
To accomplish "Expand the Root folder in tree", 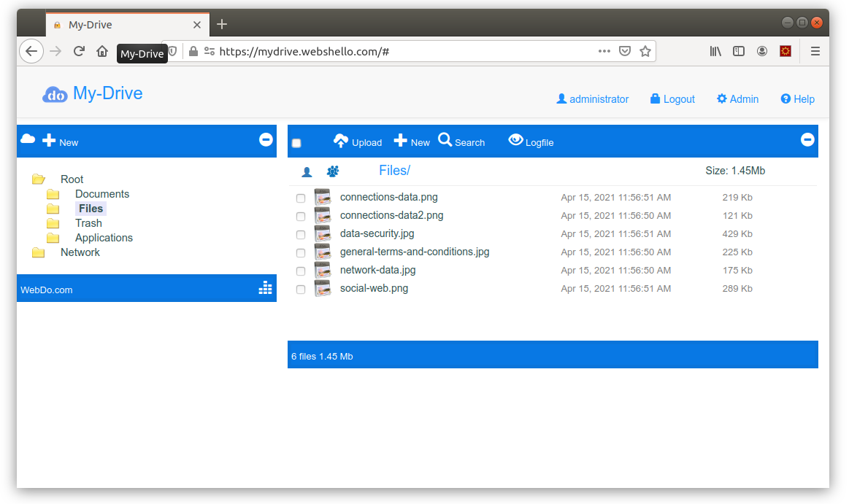I will tap(39, 179).
